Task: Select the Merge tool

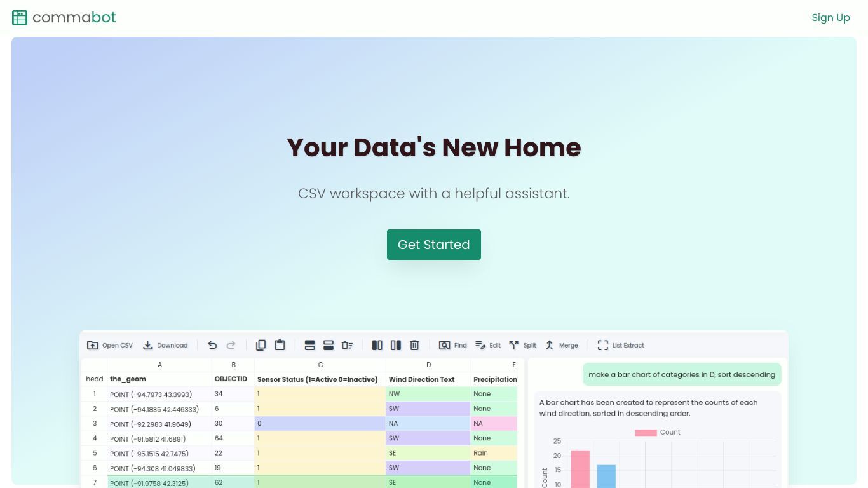Action: pyautogui.click(x=562, y=345)
